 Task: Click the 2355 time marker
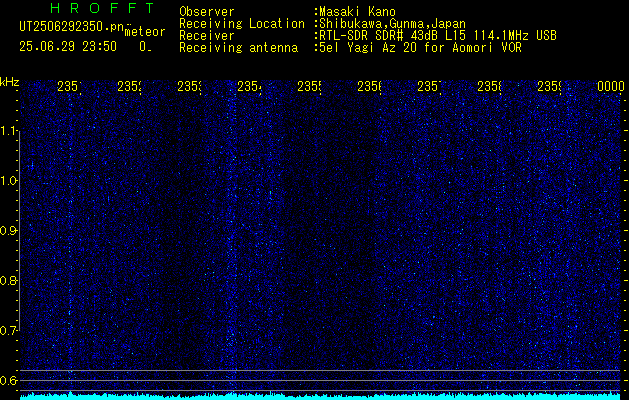click(x=309, y=86)
